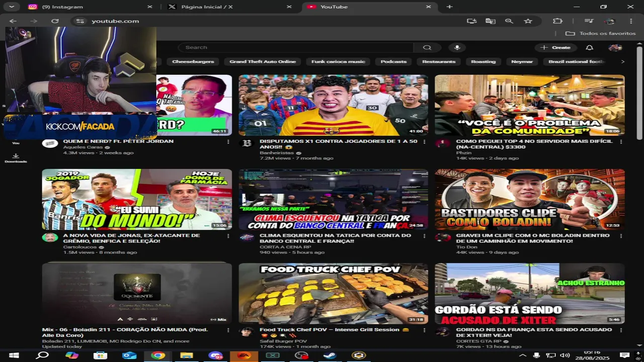The image size is (644, 362).
Task: Select the Podcasts filter chip
Action: point(393,61)
